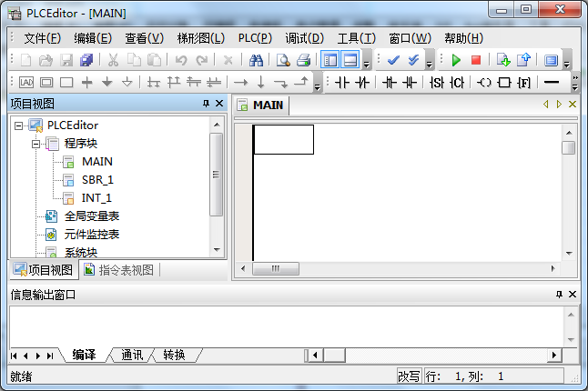Compile with the single checkmark icon
The width and height of the screenshot is (588, 391).
tap(393, 60)
